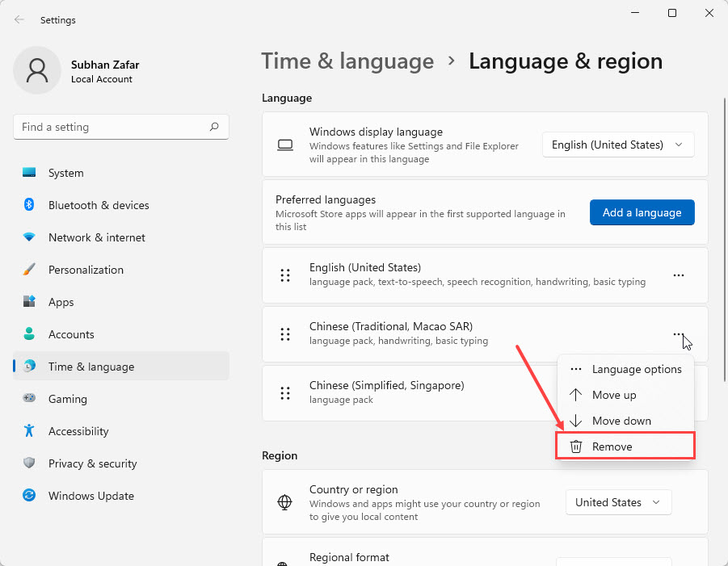Click the trash can icon in context menu

[x=576, y=447]
